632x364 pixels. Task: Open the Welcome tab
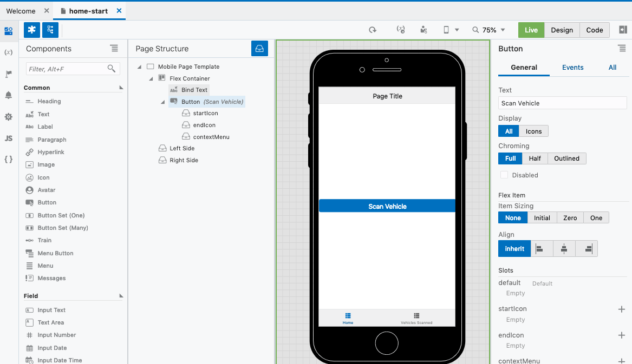click(x=21, y=11)
